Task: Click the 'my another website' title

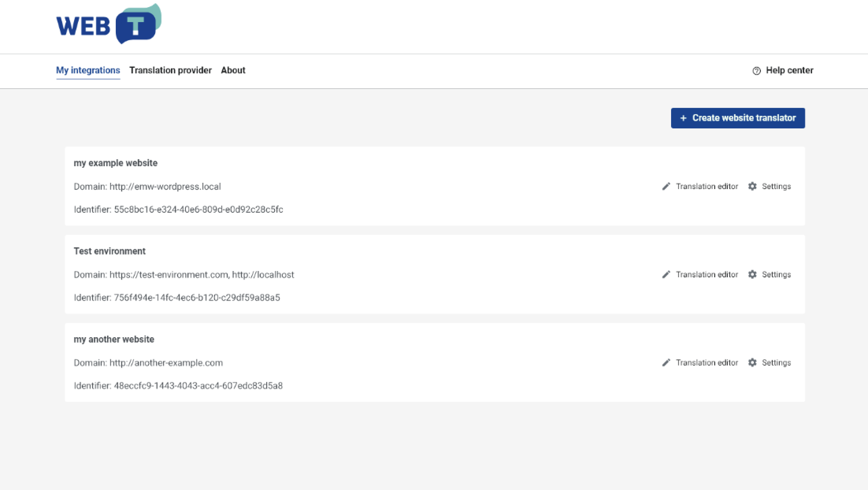Action: pos(114,340)
